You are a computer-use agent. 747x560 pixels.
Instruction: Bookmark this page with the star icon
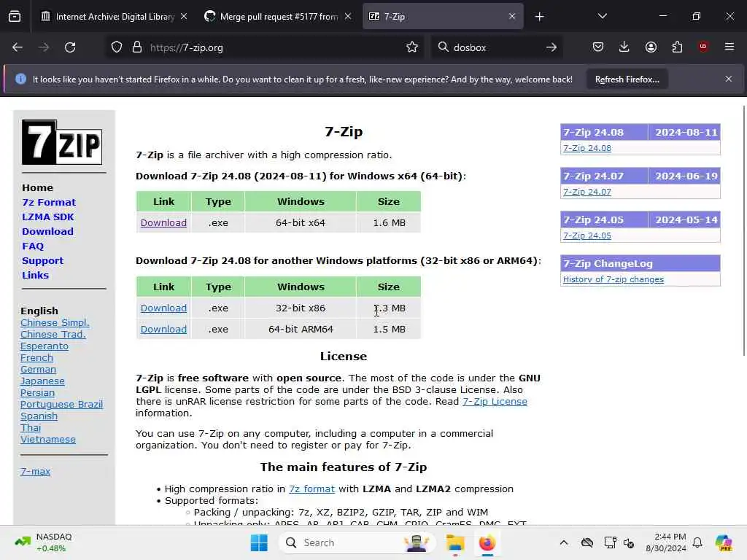(x=412, y=47)
